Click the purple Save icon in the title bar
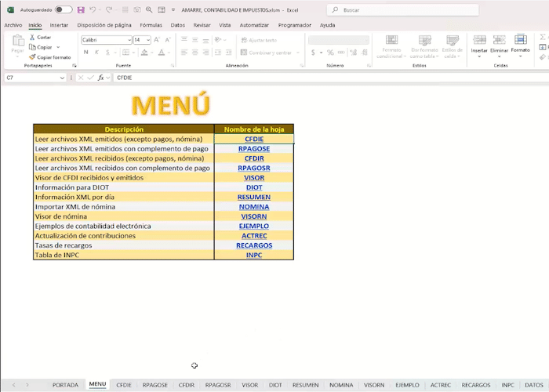This screenshot has width=549, height=392. coord(81,9)
